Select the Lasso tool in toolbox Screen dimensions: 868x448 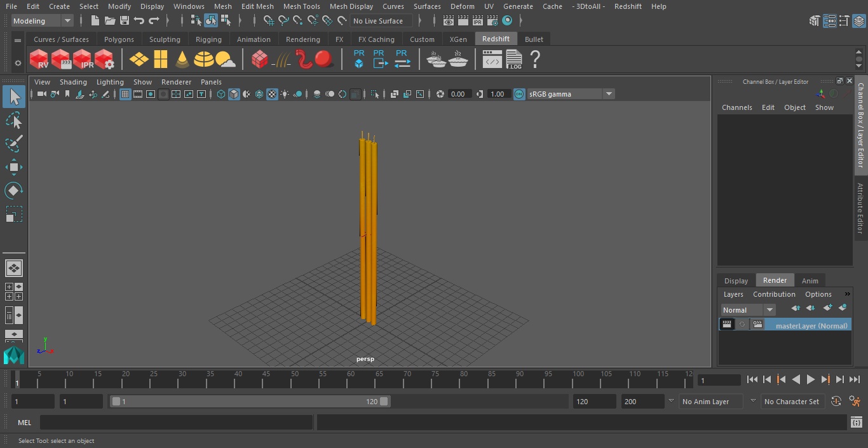13,121
